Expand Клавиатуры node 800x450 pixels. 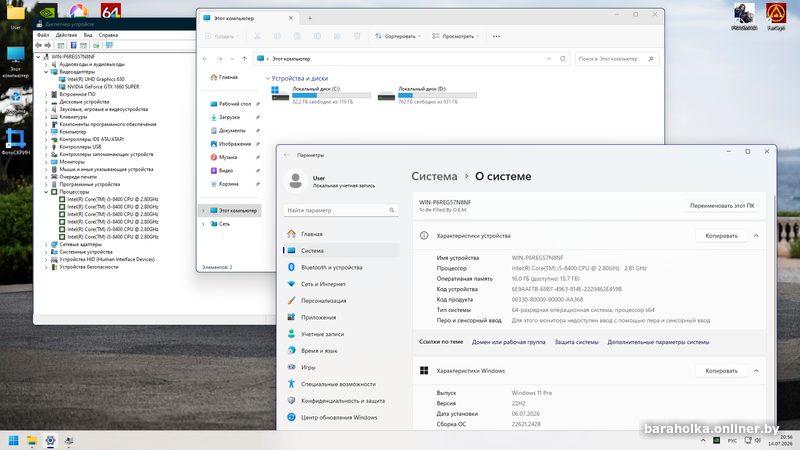[46, 117]
